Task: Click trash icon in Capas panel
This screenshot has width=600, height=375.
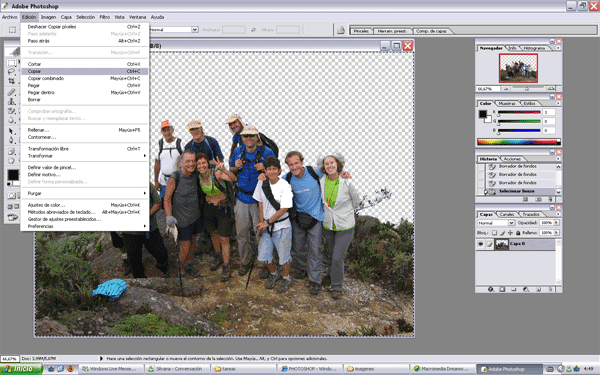Action: (550, 289)
